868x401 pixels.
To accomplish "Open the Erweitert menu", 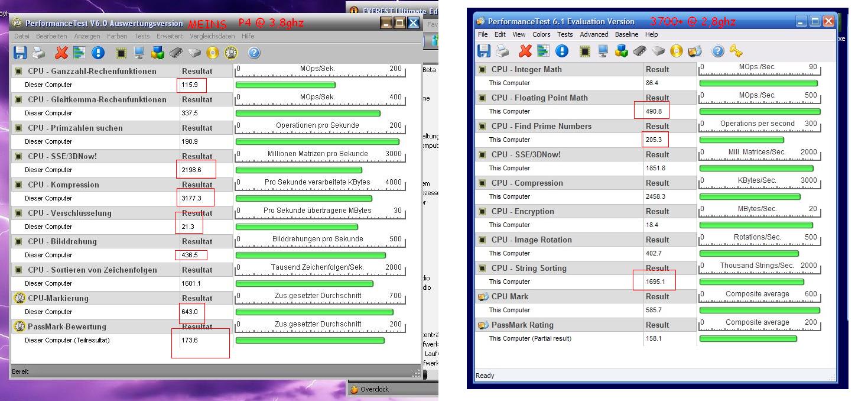I will tap(170, 36).
